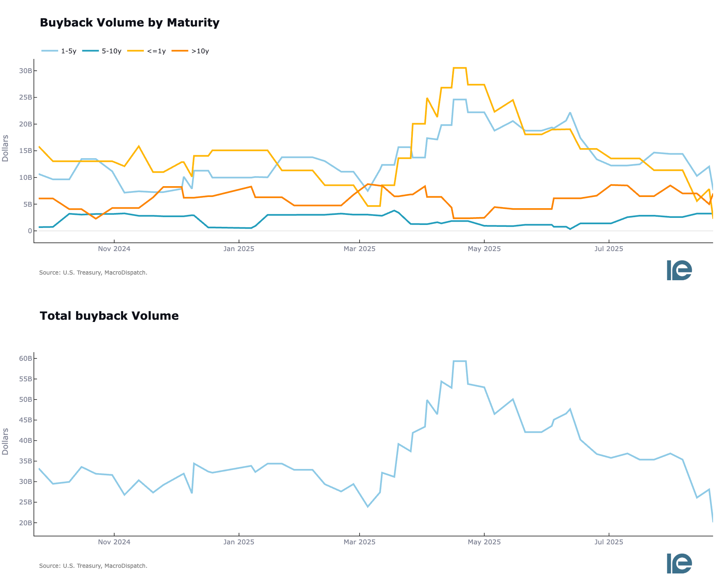Click the Buyback Volume by Maturity title

click(129, 23)
